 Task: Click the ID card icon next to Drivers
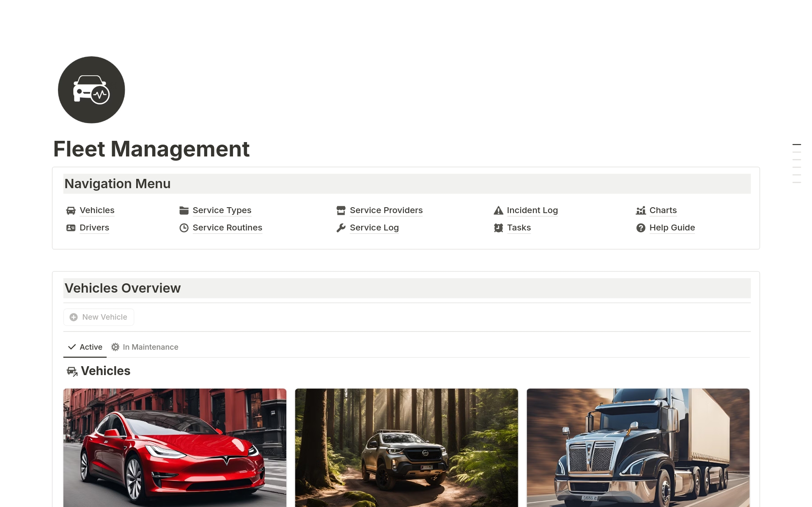pos(71,227)
